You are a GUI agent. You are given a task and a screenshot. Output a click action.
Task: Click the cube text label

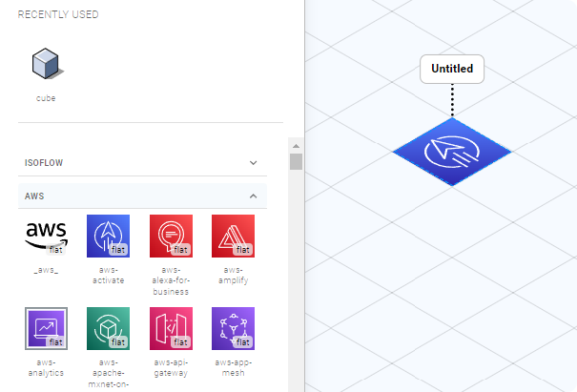[46, 98]
